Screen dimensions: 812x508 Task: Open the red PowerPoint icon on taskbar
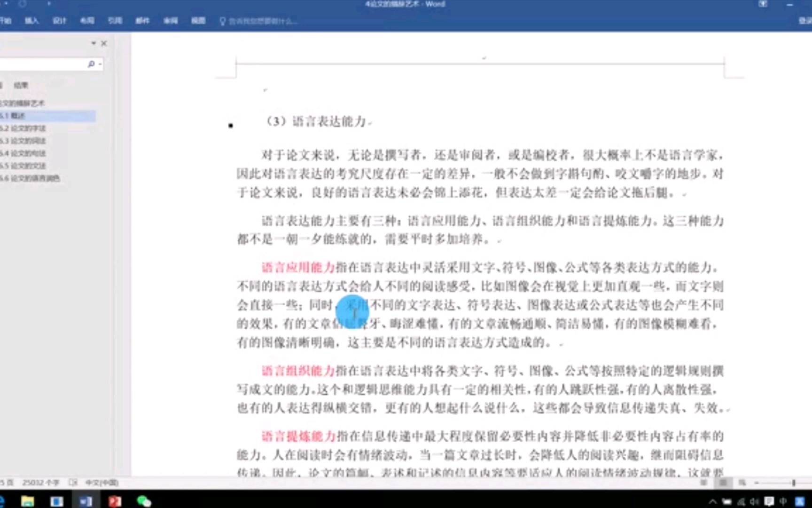coord(115,501)
